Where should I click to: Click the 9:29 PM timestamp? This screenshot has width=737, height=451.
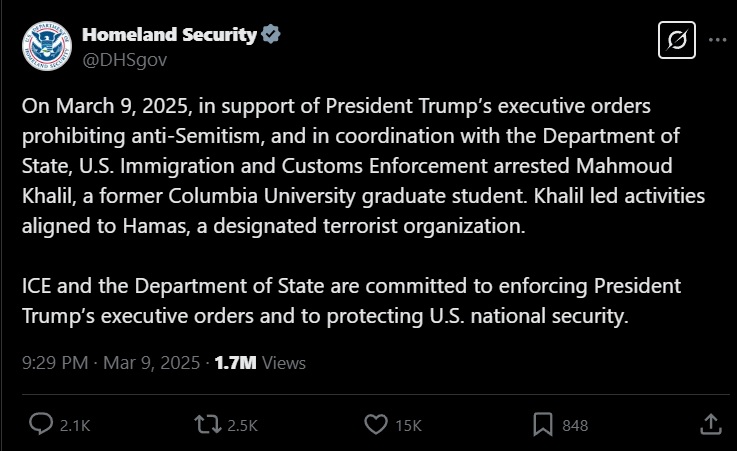tap(55, 363)
